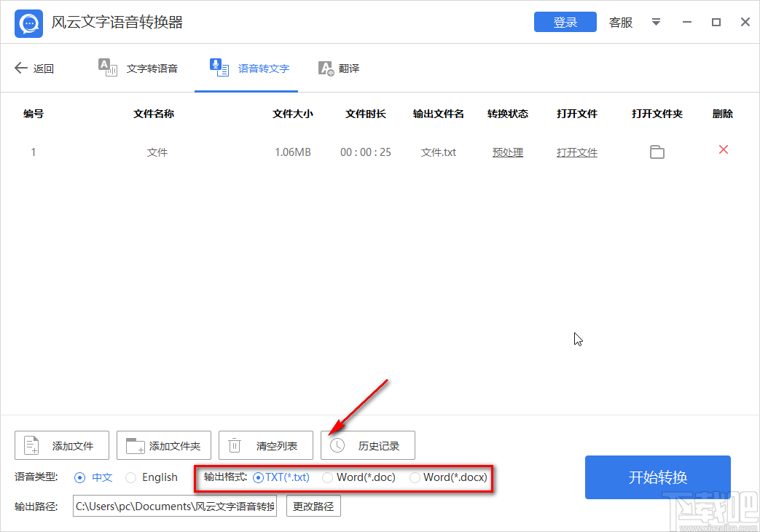This screenshot has height=532, width=760.
Task: Click the red X to delete the file
Action: pos(722,149)
